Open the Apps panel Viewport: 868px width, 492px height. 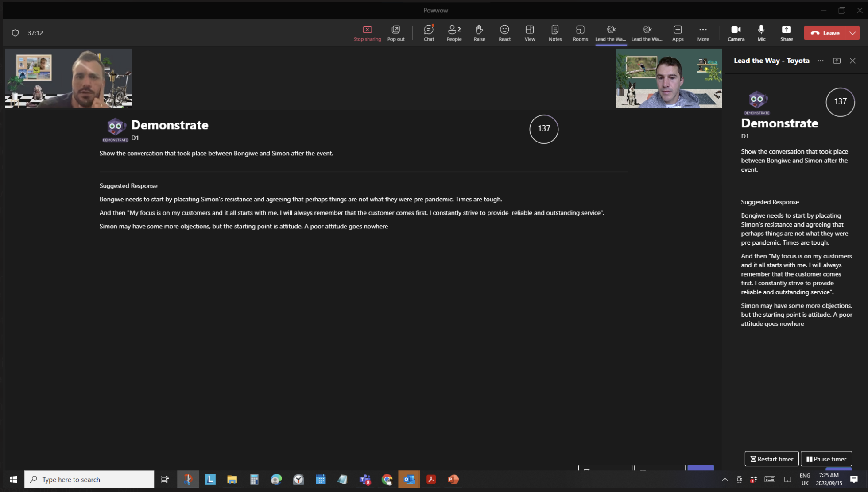pos(678,33)
